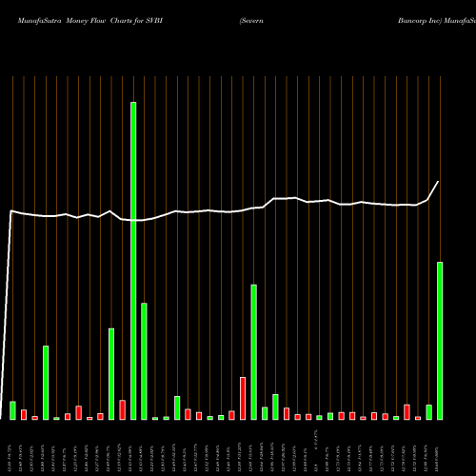Click the white price line's final peak
The image size is (476, 476).
438,182
